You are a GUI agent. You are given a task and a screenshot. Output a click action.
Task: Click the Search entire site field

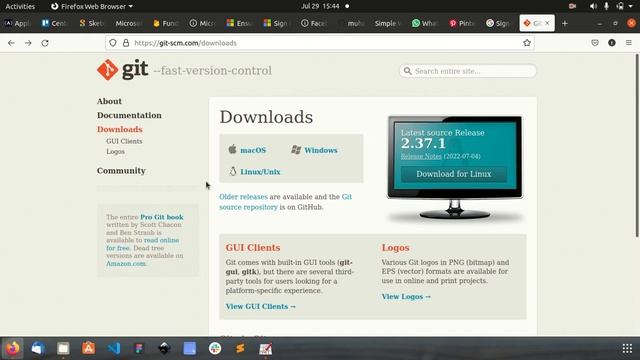[x=468, y=71]
